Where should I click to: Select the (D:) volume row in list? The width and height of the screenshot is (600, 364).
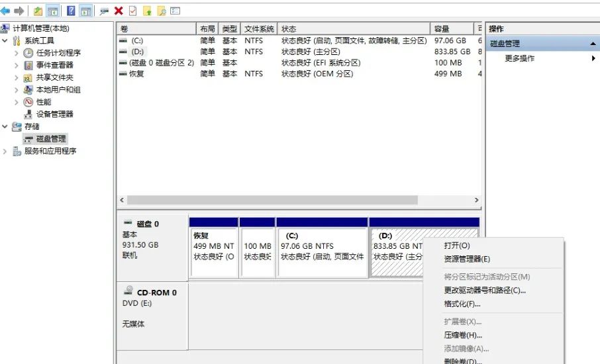[x=299, y=52]
